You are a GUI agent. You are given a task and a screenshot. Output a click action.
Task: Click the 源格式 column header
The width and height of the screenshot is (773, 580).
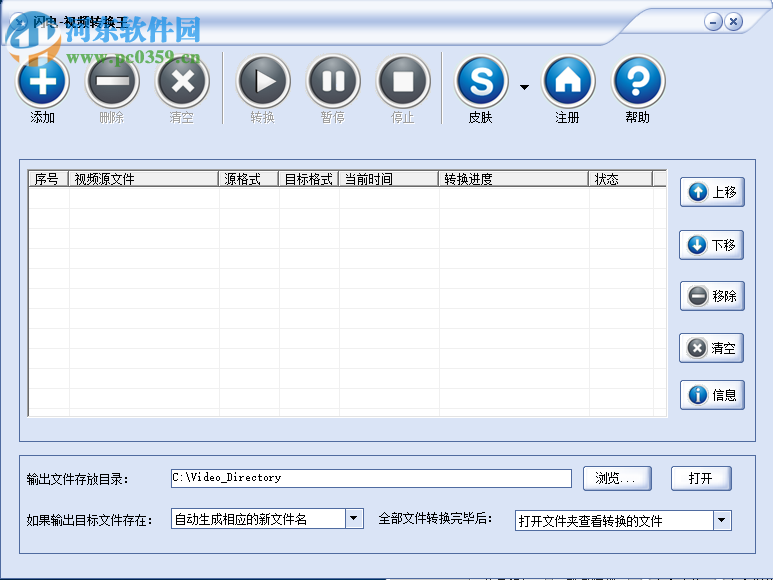[248, 179]
